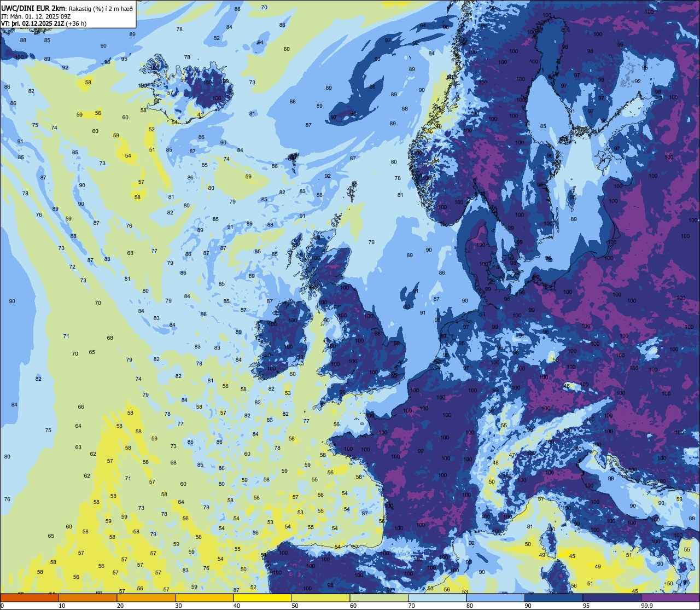Image resolution: width=700 pixels, height=610 pixels.
Task: Click the humidity value 41 south of Iceland
Action: point(200,115)
